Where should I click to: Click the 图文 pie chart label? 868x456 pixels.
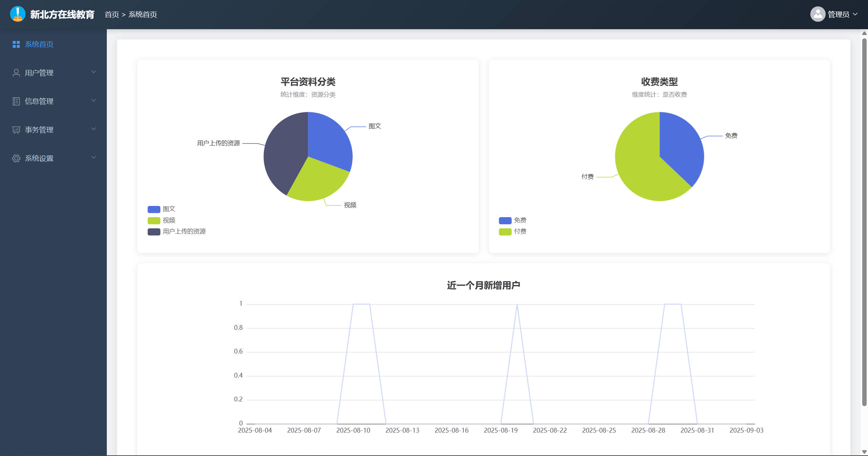pos(375,126)
